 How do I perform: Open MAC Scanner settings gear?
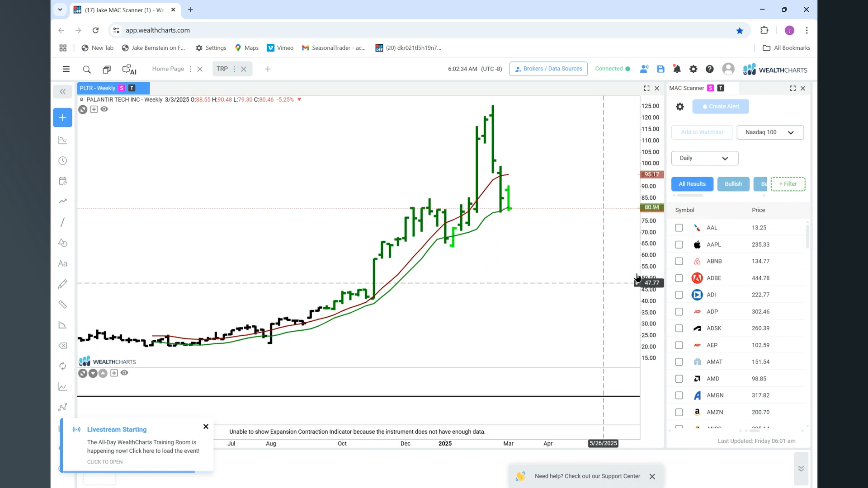680,107
